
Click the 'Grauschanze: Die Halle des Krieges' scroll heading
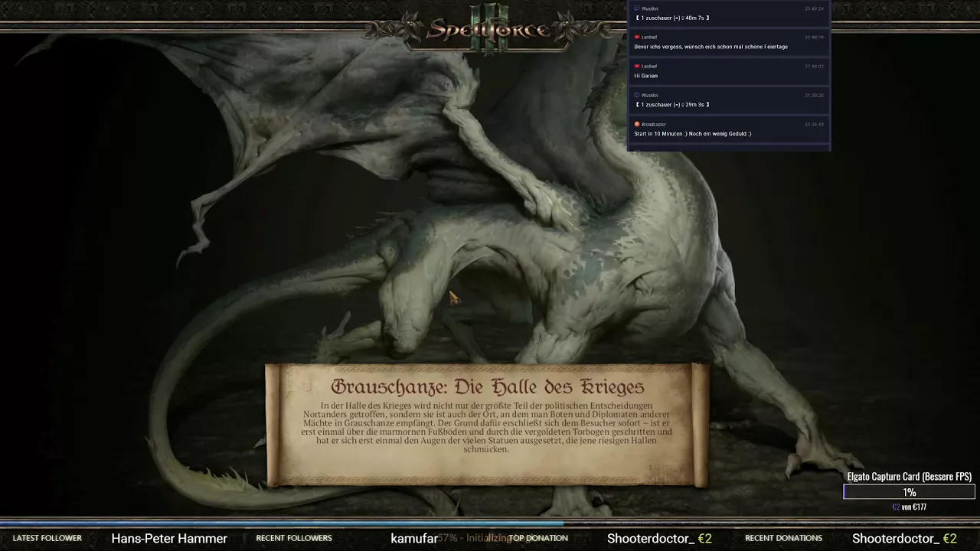point(488,386)
